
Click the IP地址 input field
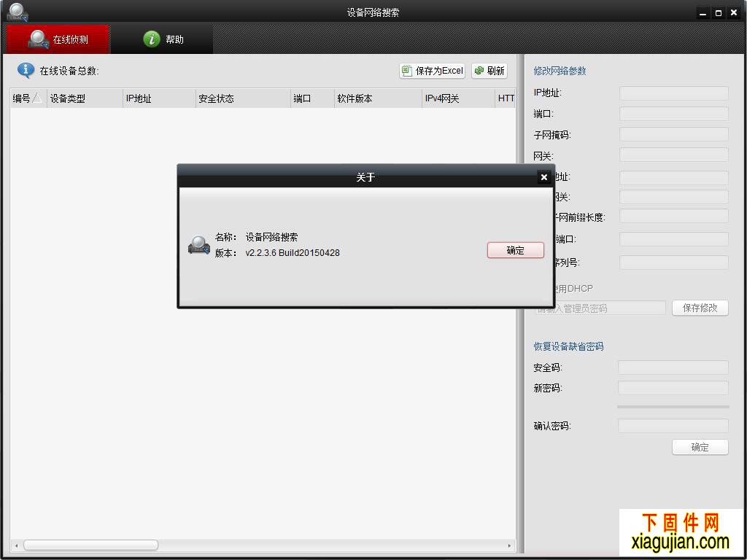[x=673, y=93]
